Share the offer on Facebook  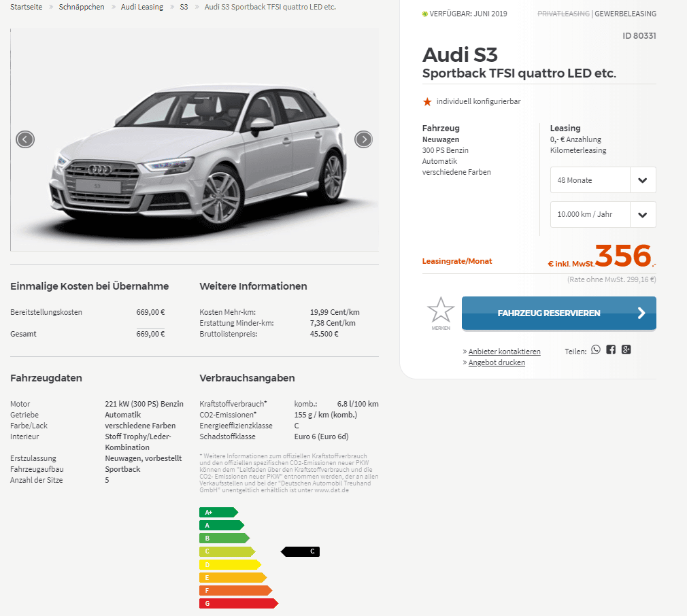[611, 349]
